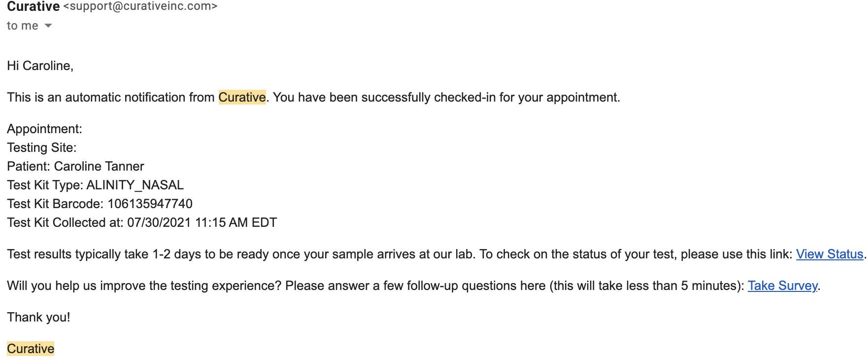868x358 pixels.
Task: Click the ALINITY_NASAL test kit type
Action: [x=135, y=185]
